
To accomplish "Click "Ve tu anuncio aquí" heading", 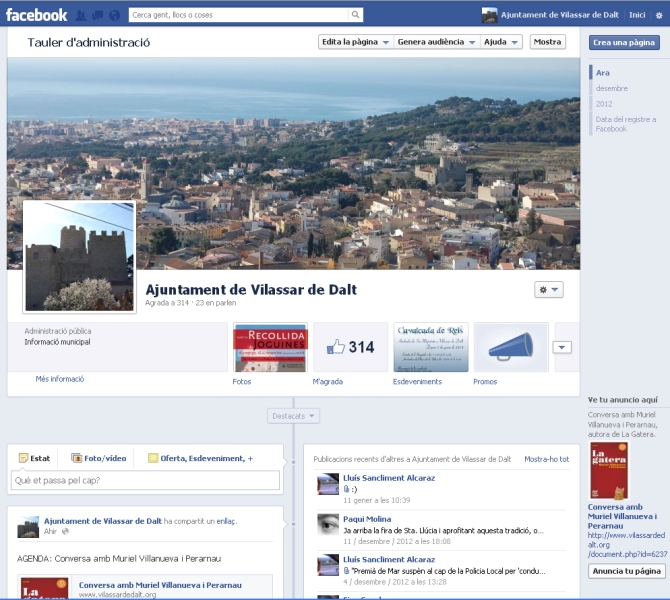I will (x=623, y=400).
